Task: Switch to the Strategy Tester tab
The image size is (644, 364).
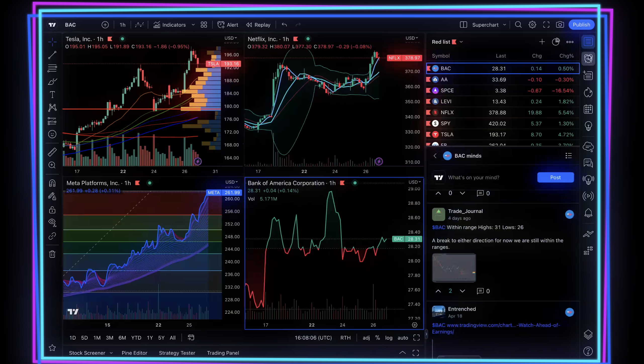Action: [177, 353]
